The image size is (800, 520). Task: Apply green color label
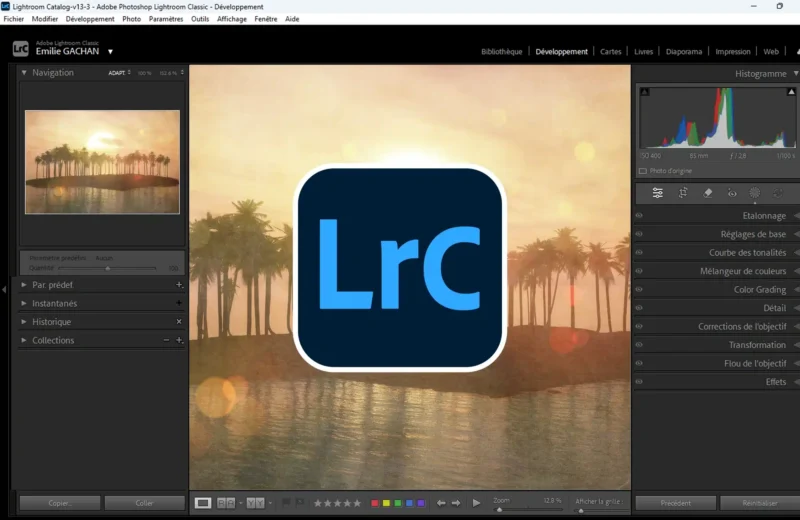tap(398, 503)
